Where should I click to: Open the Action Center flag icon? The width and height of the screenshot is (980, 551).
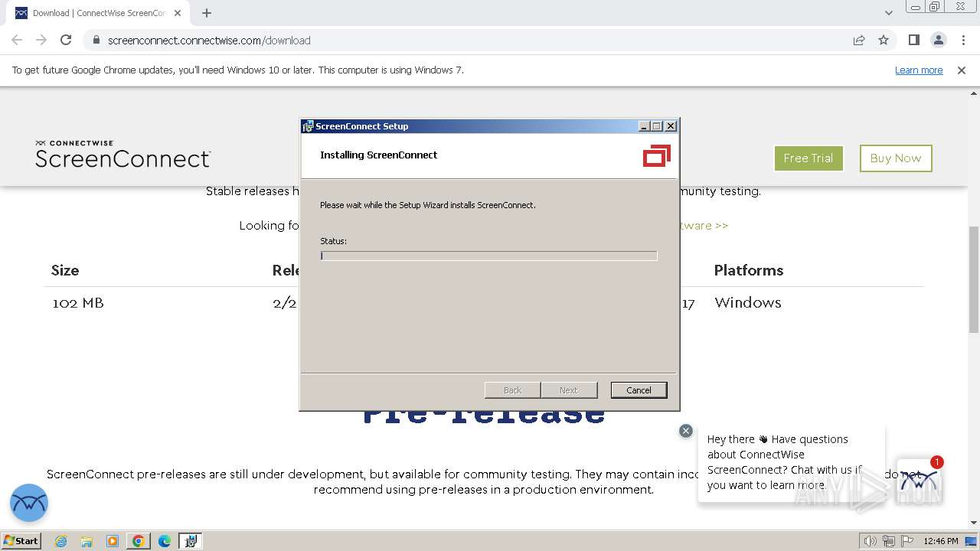907,541
